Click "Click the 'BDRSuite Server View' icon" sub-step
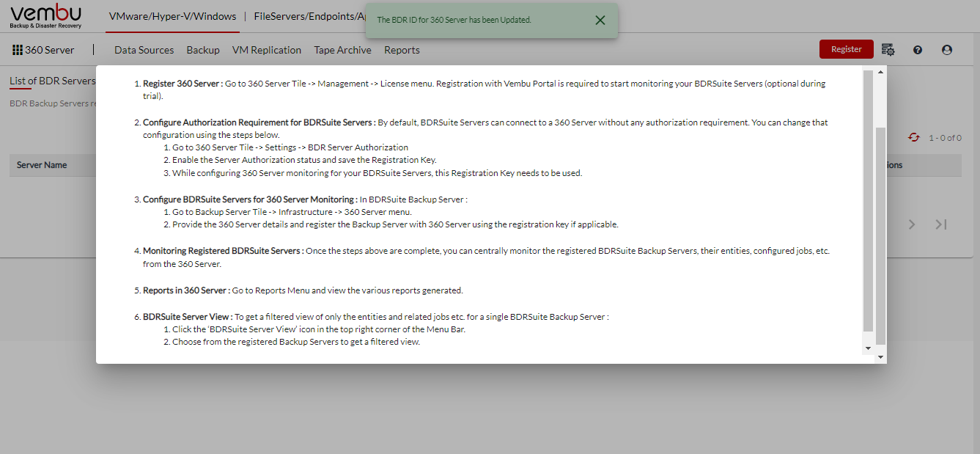Image resolution: width=980 pixels, height=454 pixels. pyautogui.click(x=319, y=329)
